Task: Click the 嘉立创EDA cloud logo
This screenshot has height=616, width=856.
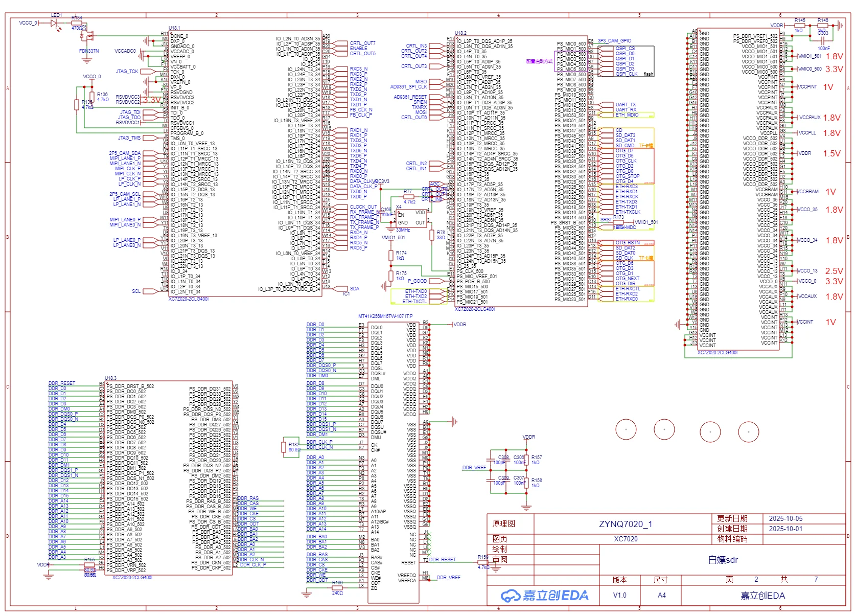Action: coord(511,595)
